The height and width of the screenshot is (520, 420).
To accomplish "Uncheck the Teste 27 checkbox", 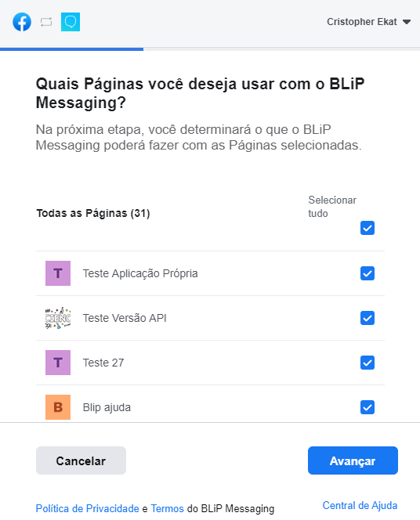I will pyautogui.click(x=367, y=363).
